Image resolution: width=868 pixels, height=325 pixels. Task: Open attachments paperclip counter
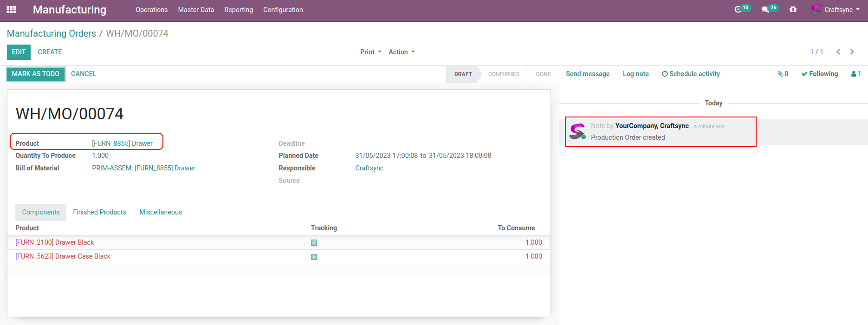pos(783,74)
